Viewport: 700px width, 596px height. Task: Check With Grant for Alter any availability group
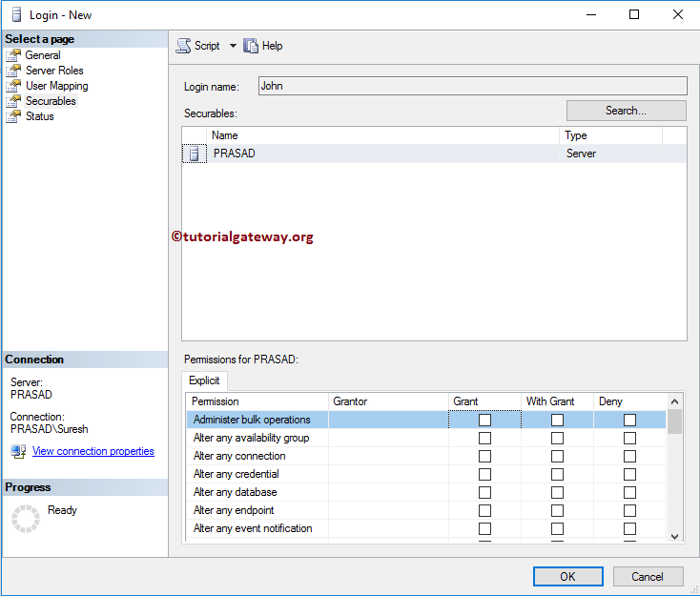557,438
